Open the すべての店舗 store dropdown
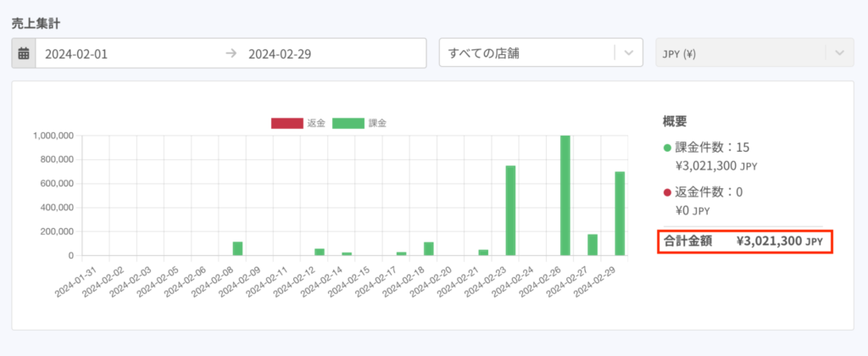Screen dimensions: 868x356 [526, 53]
